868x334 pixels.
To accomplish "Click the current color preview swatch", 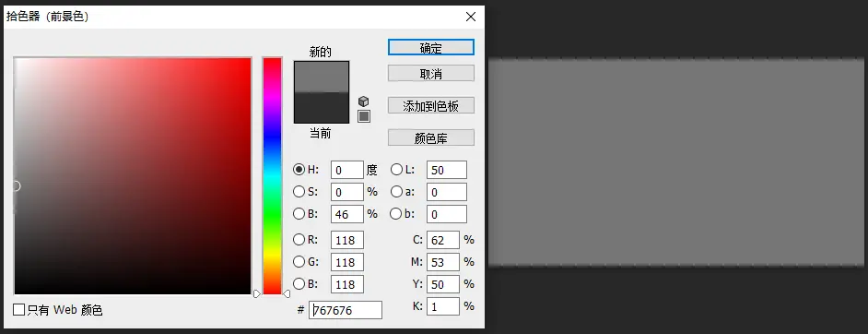I will tap(322, 107).
